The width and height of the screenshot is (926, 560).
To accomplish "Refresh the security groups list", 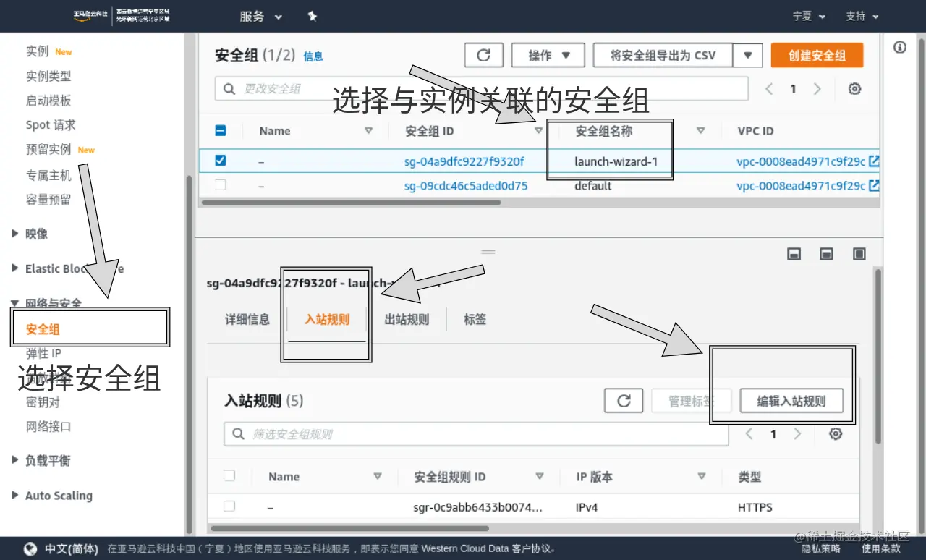I will tap(484, 55).
